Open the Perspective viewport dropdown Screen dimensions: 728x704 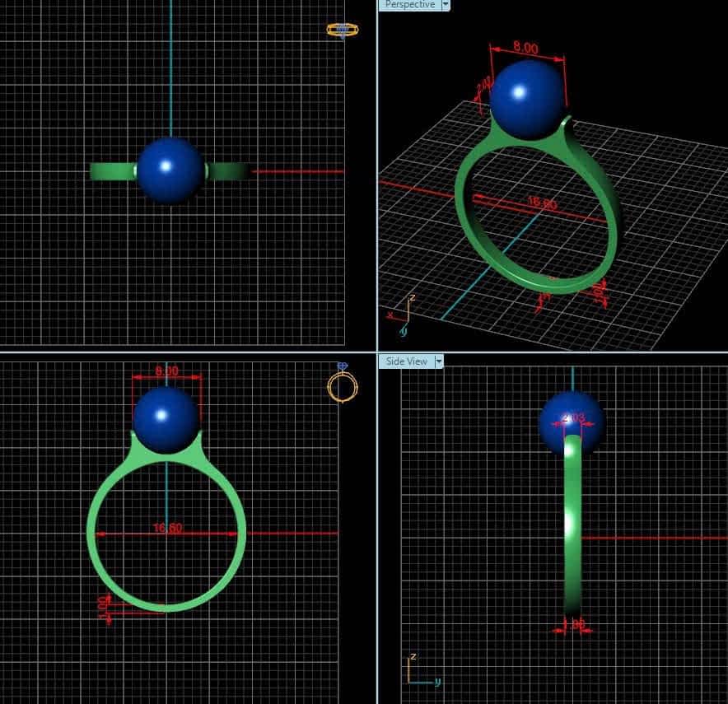point(445,5)
